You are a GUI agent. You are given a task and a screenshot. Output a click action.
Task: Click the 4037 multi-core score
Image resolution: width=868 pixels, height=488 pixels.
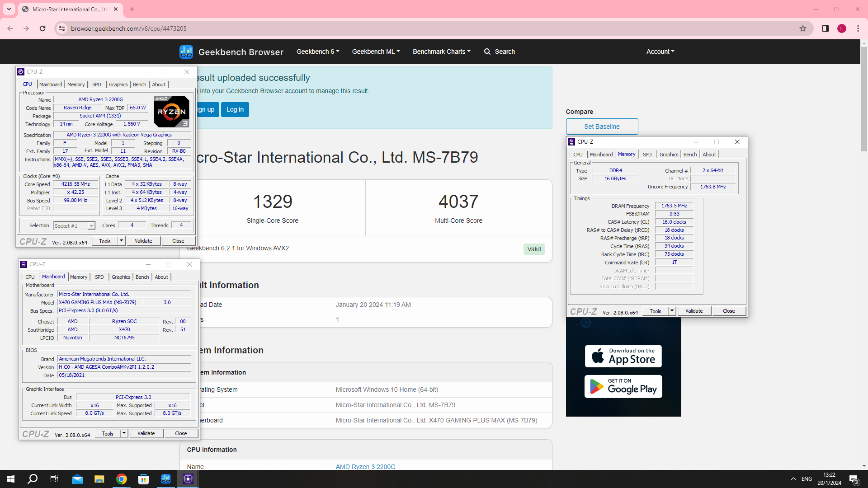point(458,202)
